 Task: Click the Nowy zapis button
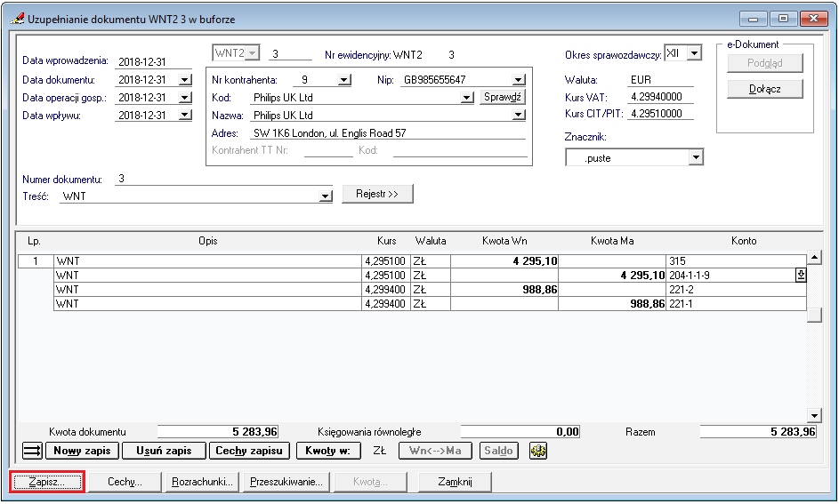[82, 451]
